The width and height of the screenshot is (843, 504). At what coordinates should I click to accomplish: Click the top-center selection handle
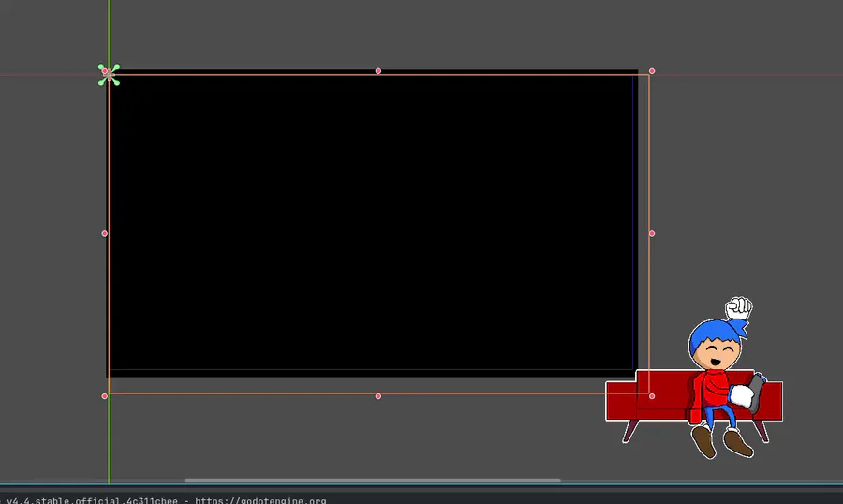378,71
